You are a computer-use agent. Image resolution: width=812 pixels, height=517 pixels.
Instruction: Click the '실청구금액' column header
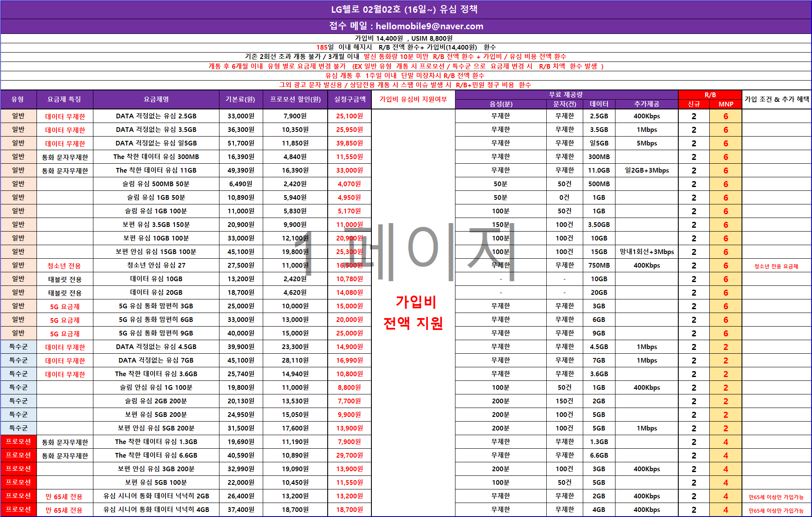pyautogui.click(x=349, y=99)
